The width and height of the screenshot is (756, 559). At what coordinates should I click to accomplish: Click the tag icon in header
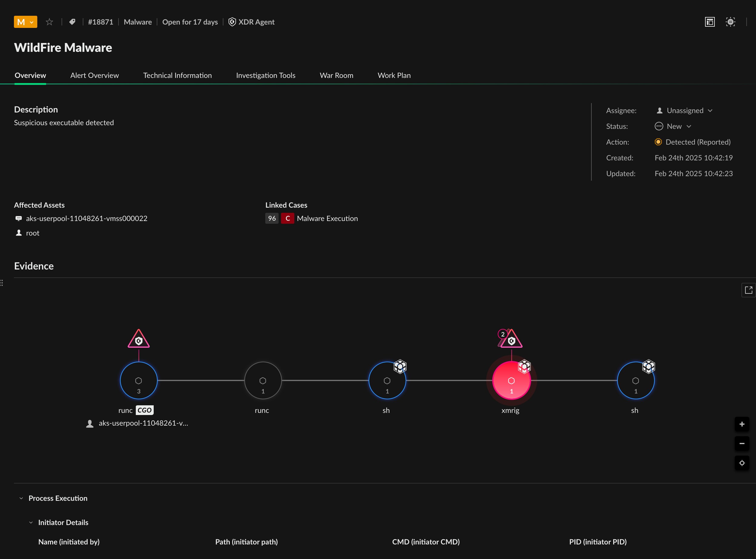72,22
